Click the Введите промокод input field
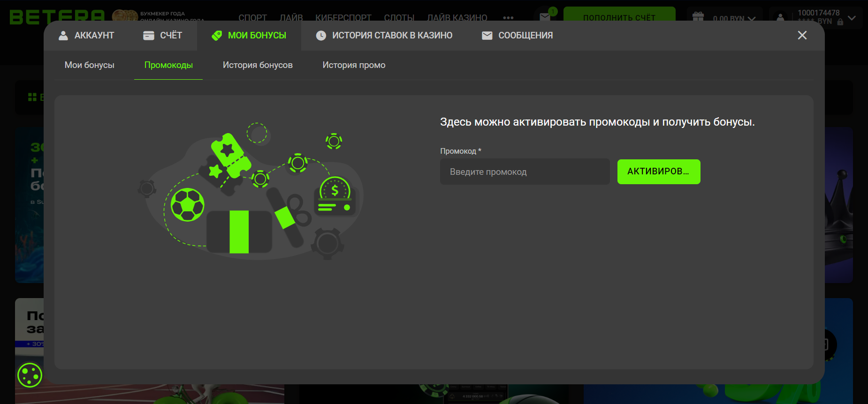The width and height of the screenshot is (868, 404). [x=525, y=172]
